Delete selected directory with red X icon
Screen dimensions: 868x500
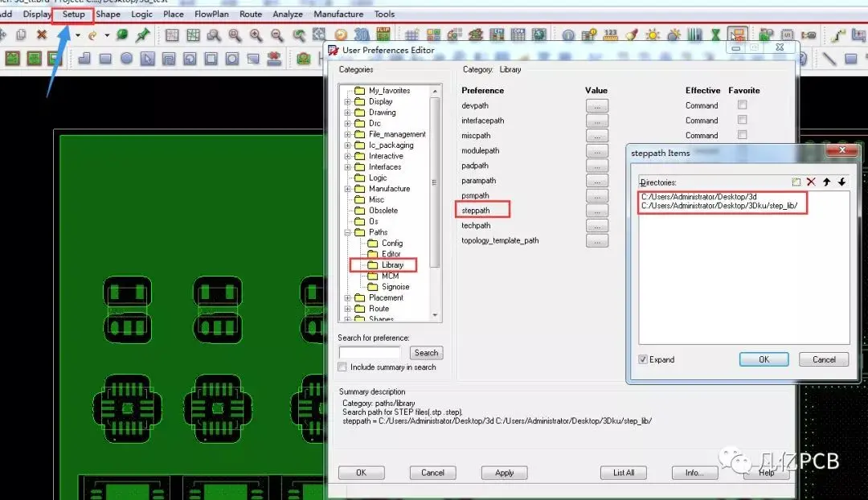pos(811,182)
